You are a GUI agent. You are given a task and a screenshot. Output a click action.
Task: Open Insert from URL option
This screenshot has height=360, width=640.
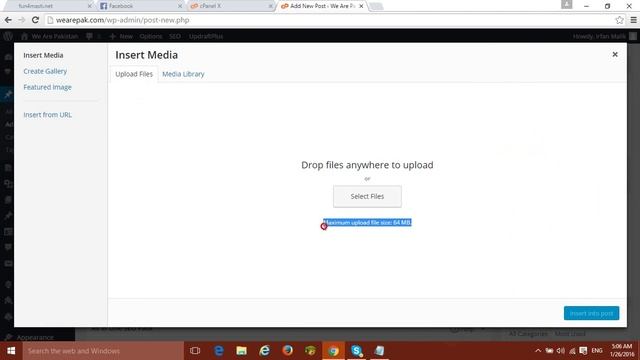pos(47,115)
